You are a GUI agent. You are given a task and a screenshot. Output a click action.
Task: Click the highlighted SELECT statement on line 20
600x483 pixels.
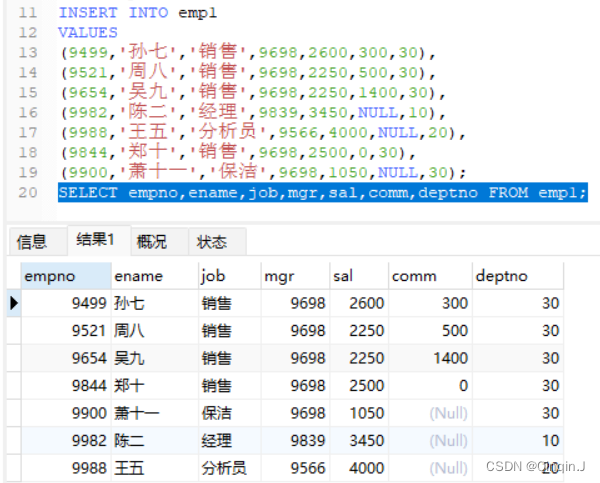pyautogui.click(x=323, y=193)
